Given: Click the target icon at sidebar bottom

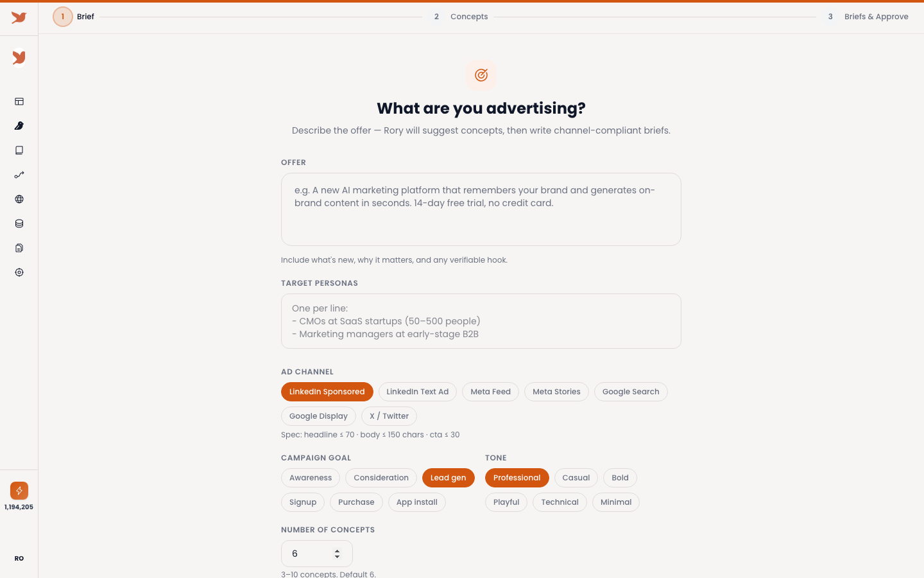Looking at the screenshot, I should click(19, 272).
